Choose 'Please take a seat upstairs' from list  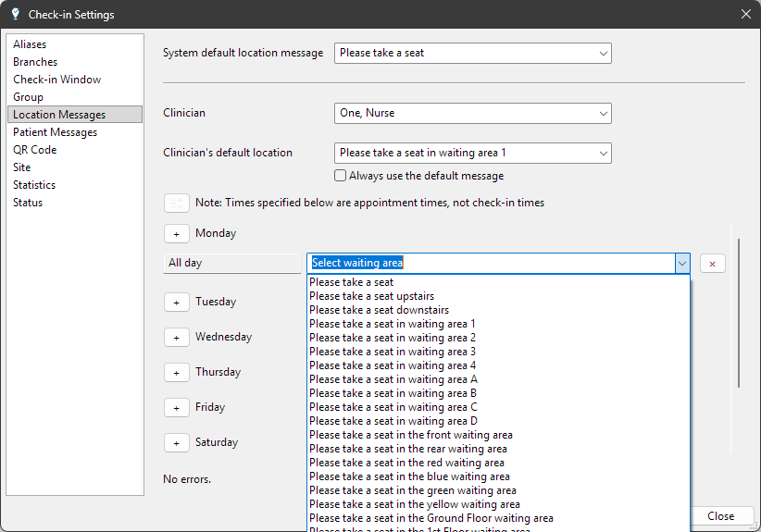[x=371, y=296]
